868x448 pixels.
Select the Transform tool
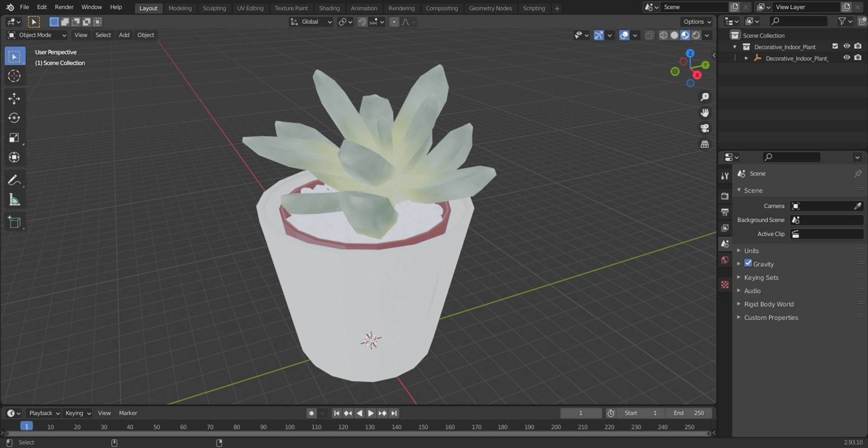14,157
